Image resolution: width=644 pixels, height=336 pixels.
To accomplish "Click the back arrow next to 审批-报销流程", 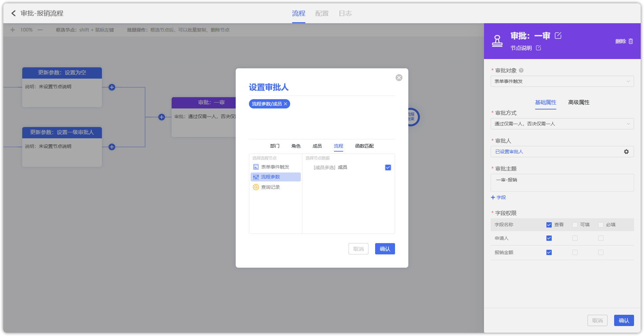I will tap(14, 13).
